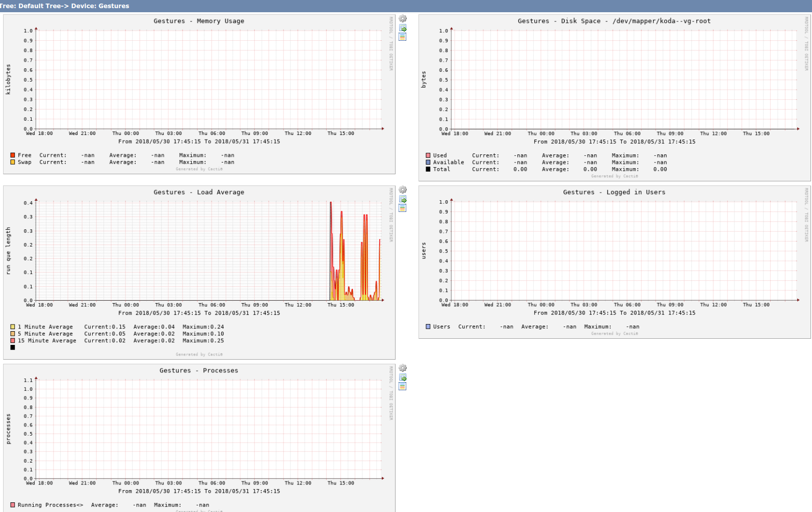Open gear utilities icon beside Memory Usage graph

coord(403,19)
